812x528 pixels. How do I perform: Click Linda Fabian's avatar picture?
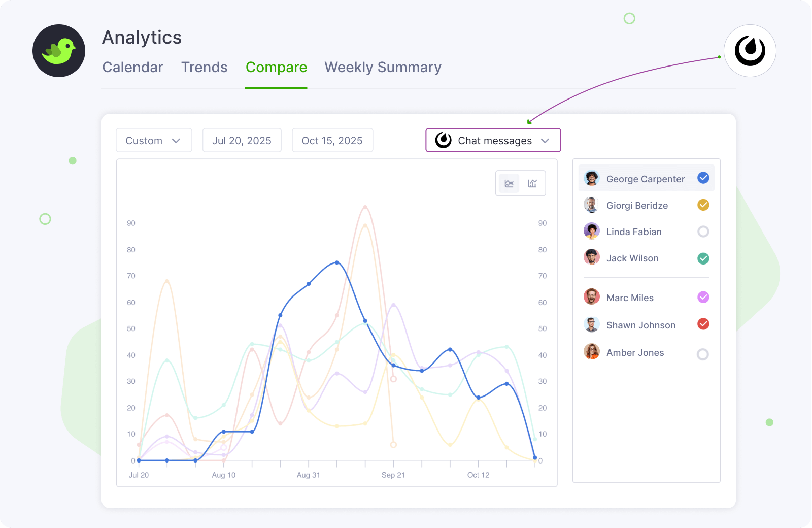[591, 231]
